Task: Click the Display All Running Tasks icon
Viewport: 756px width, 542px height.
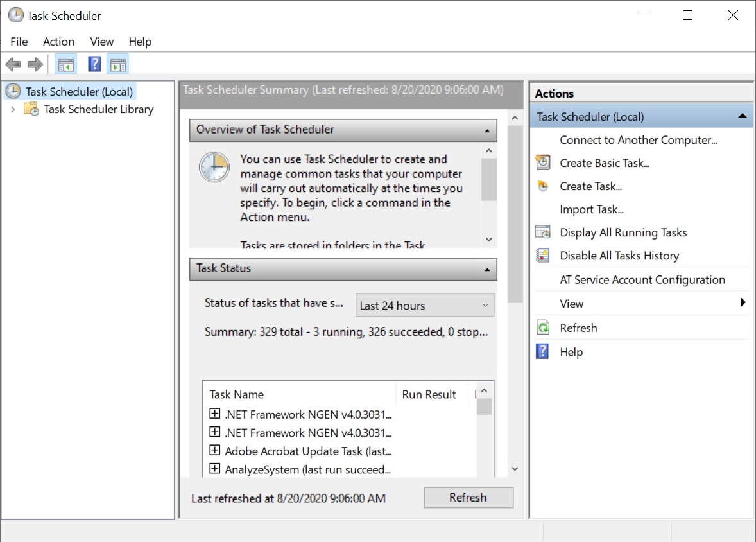Action: [543, 232]
